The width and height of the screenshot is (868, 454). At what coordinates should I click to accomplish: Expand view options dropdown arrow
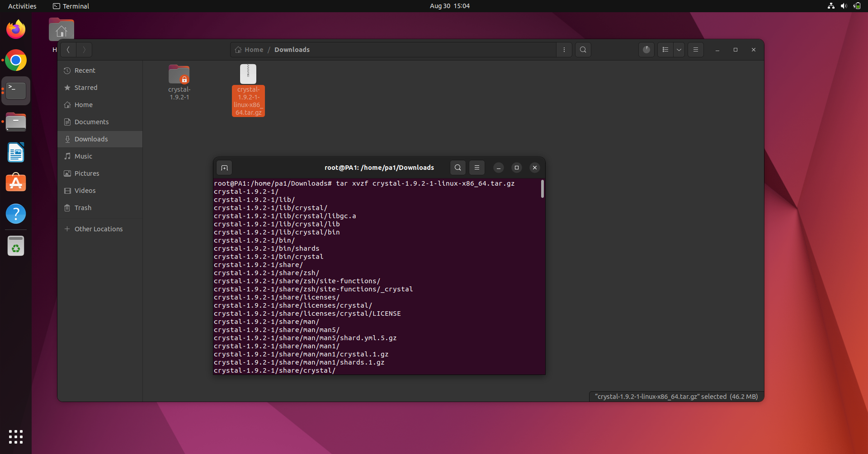pos(679,50)
